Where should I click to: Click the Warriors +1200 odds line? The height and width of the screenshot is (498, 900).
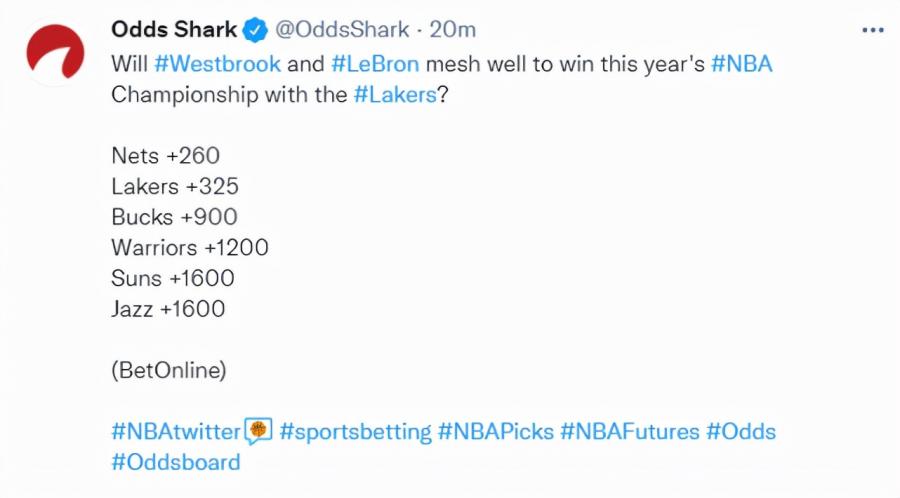point(190,247)
